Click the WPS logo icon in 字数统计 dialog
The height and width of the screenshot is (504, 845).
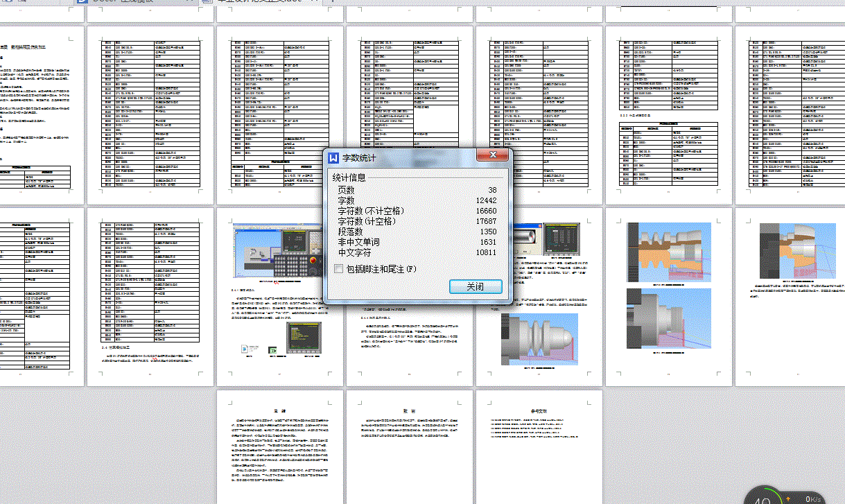[335, 159]
